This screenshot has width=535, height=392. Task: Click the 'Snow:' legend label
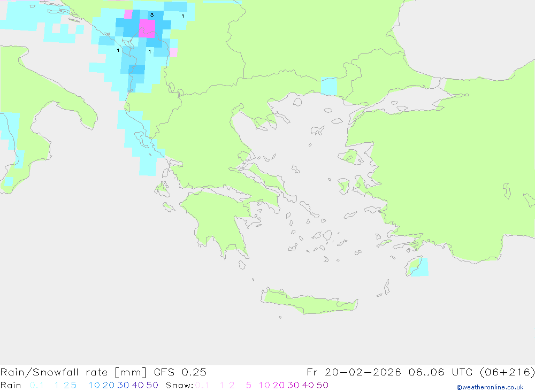click(179, 385)
